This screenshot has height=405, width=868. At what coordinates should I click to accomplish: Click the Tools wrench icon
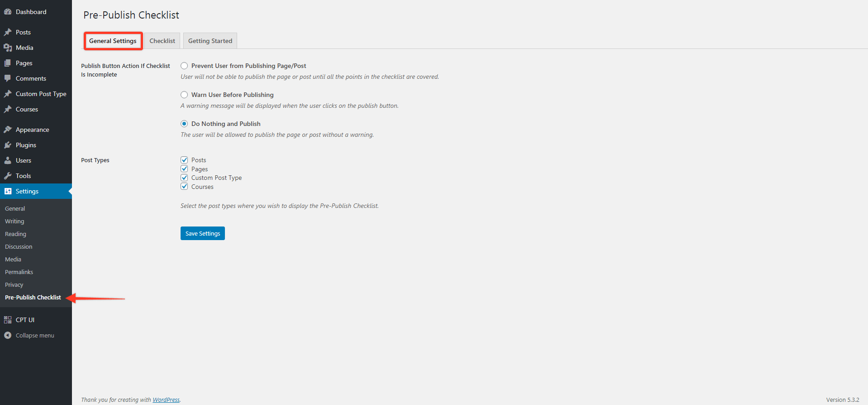pos(8,176)
